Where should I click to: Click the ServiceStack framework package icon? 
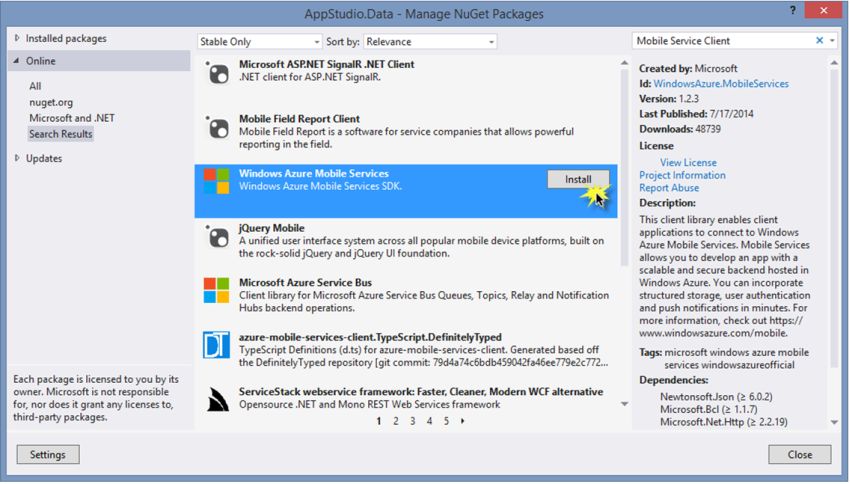(217, 401)
